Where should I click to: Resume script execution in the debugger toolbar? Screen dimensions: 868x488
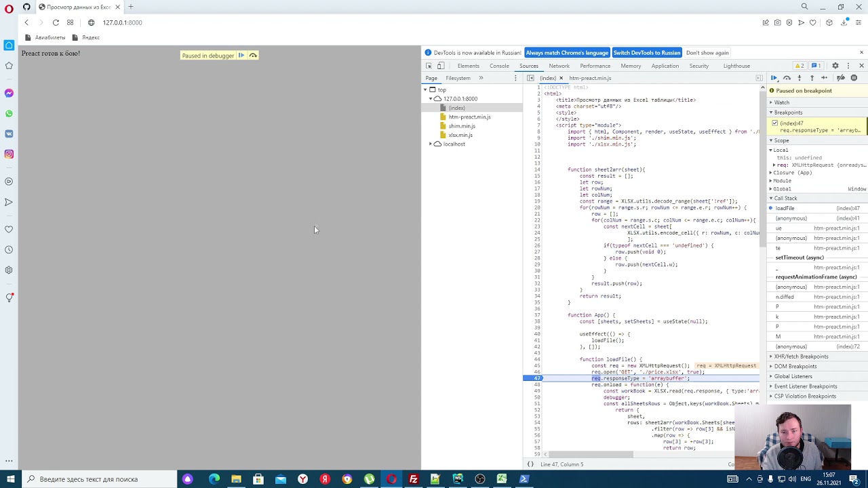pyautogui.click(x=774, y=78)
